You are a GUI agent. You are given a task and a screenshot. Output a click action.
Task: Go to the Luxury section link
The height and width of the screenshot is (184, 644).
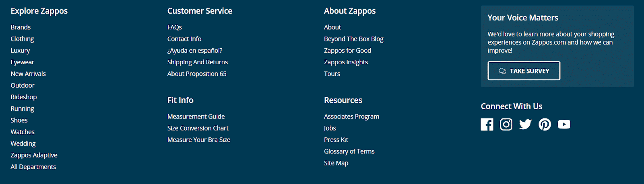[20, 51]
